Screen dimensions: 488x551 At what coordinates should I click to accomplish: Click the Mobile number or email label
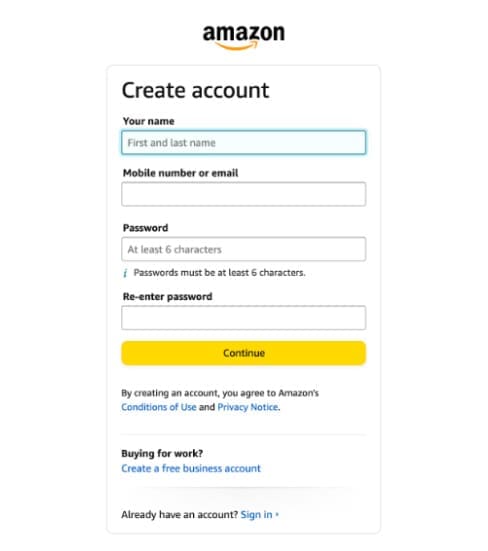(x=181, y=173)
